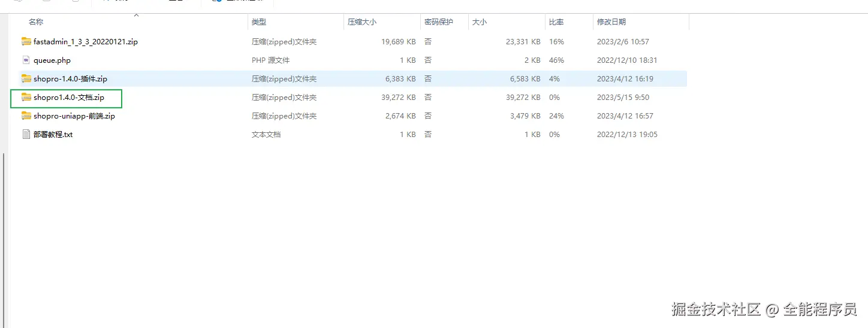
Task: Select file name queue.php
Action: point(52,60)
